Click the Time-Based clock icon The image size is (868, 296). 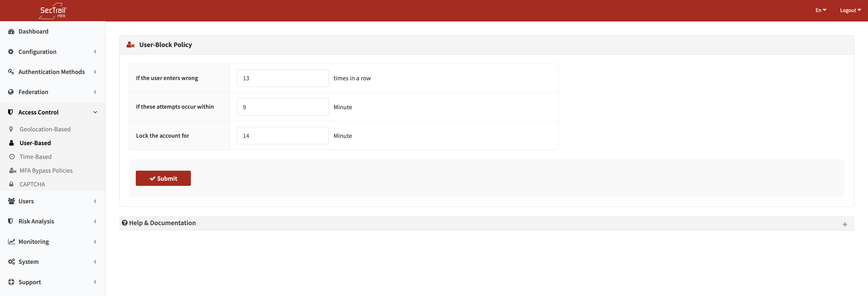[x=12, y=157]
